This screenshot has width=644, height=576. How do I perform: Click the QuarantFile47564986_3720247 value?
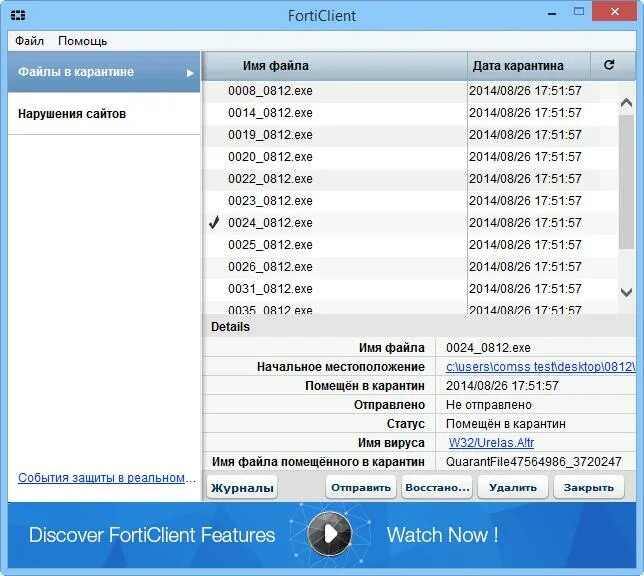534,461
